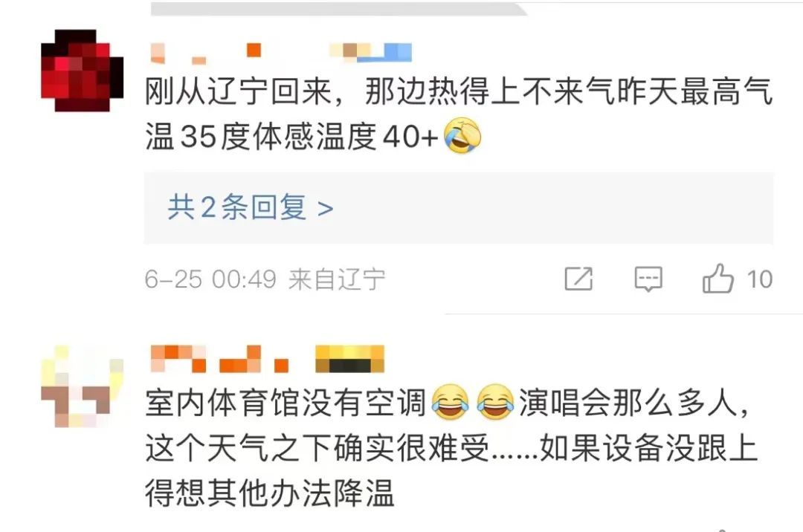Click the > chevron after 共2条回复
The width and height of the screenshot is (803, 532).
[326, 208]
